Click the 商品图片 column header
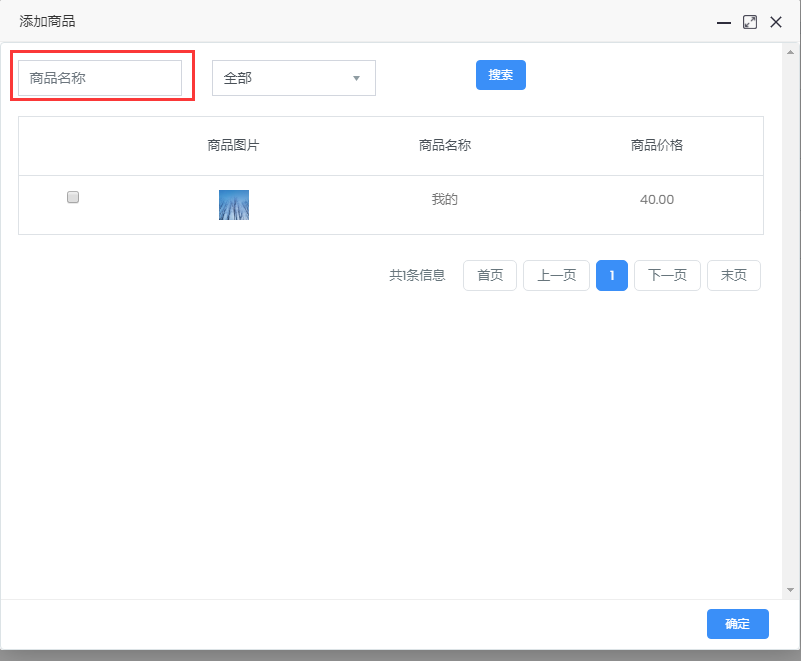 [233, 145]
